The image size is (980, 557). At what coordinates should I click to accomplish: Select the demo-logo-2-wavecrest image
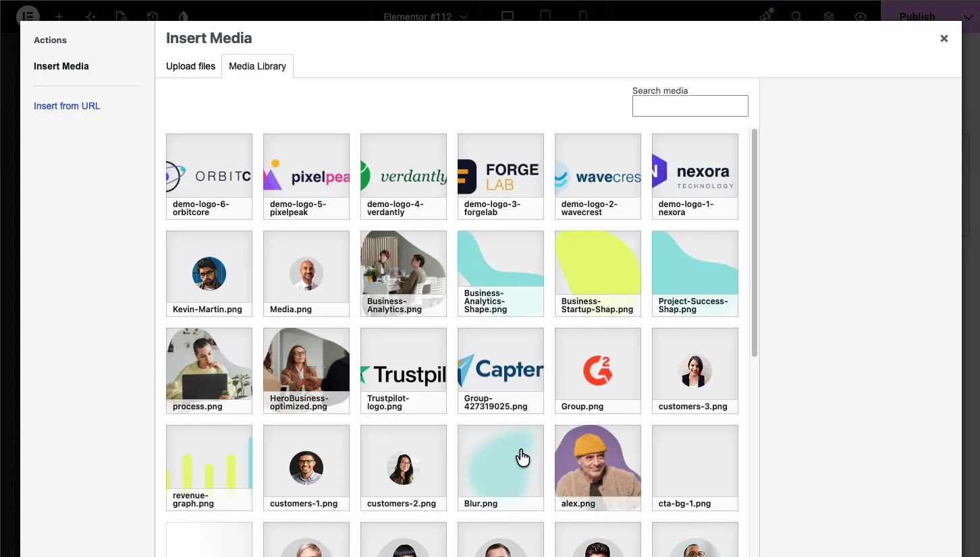point(598,177)
